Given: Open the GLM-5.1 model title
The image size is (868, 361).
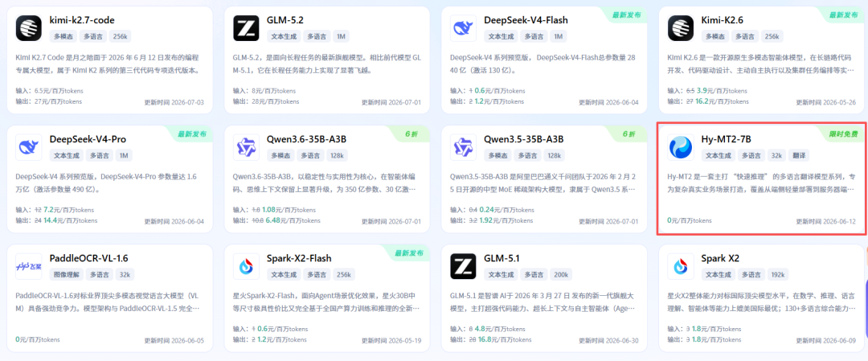Looking at the screenshot, I should pos(502,259).
